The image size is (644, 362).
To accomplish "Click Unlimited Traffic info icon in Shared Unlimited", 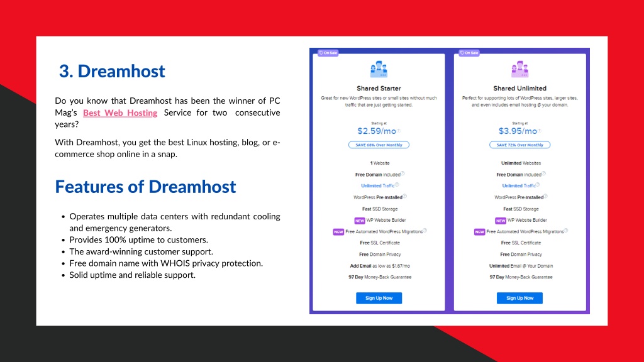I will (538, 185).
